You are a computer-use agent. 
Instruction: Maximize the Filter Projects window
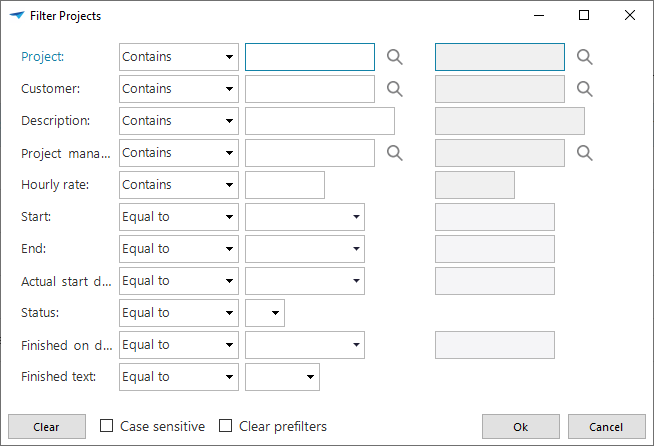[x=584, y=16]
